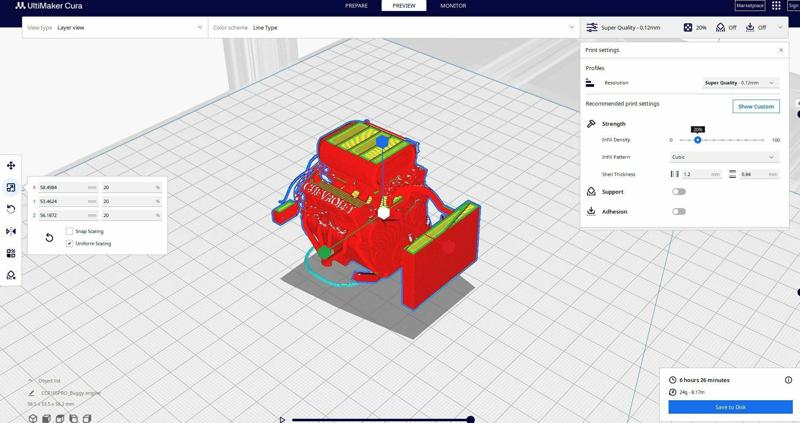This screenshot has height=423, width=800.
Task: Select the Scale tool
Action: coord(11,187)
